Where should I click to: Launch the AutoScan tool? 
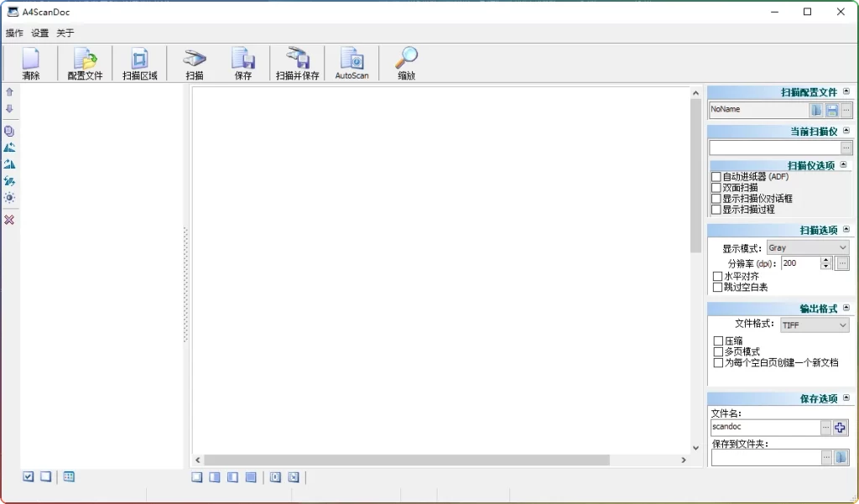[351, 64]
